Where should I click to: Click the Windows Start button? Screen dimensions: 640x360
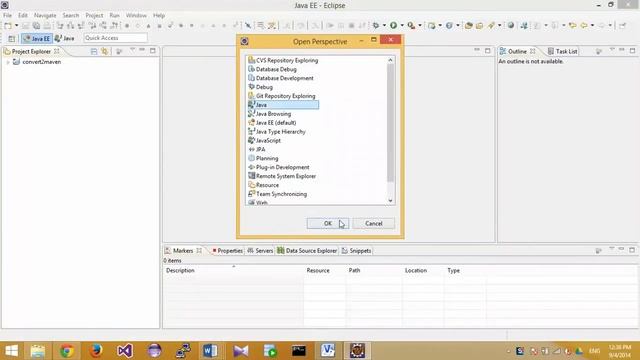[11, 351]
